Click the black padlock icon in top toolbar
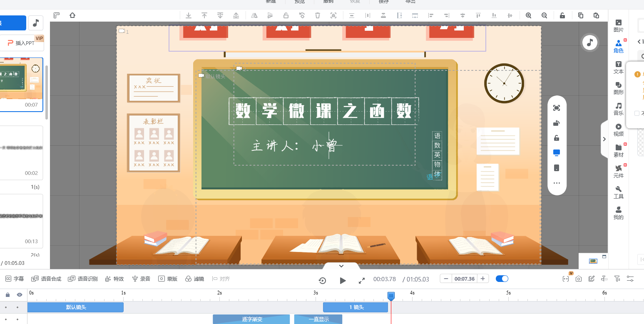Image resolution: width=644 pixels, height=324 pixels. (562, 15)
